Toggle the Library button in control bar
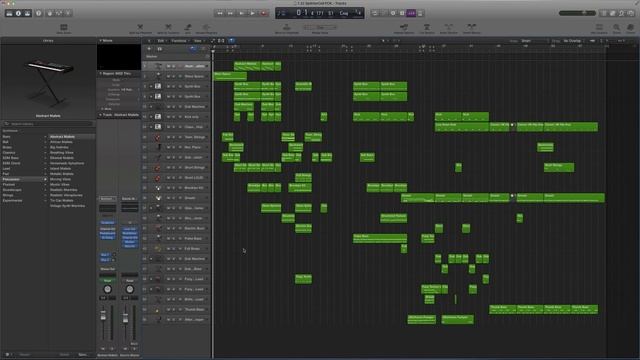 click(x=9, y=13)
